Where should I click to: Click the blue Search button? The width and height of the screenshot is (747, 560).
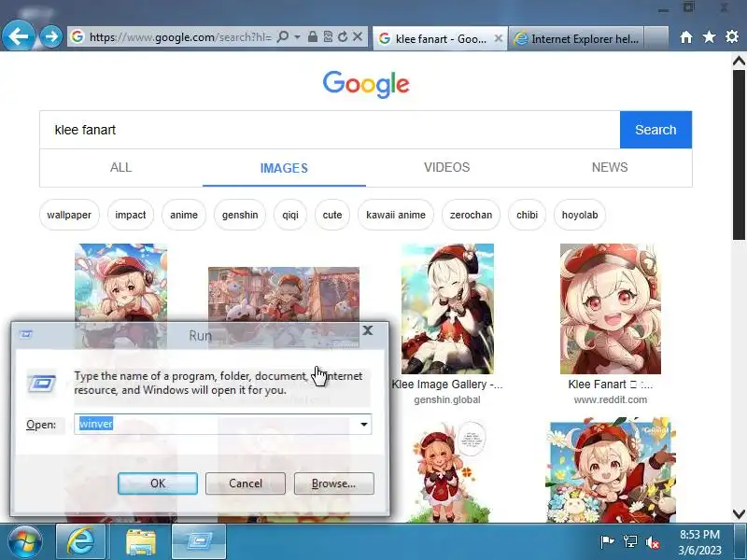click(x=655, y=130)
